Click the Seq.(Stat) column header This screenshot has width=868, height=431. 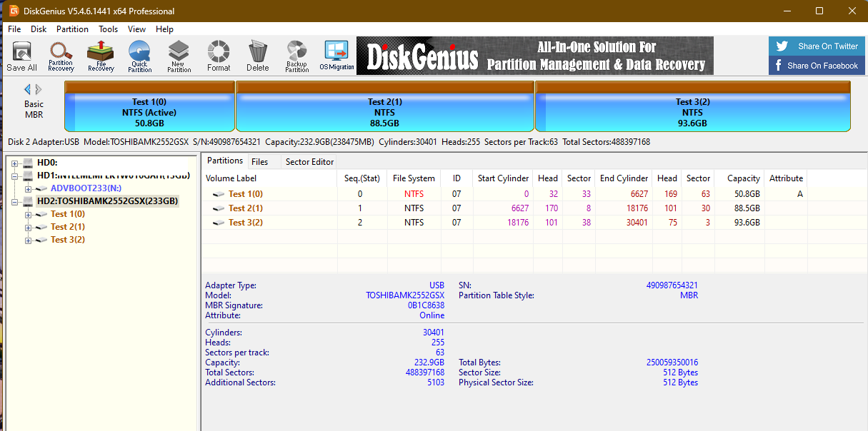pos(361,178)
